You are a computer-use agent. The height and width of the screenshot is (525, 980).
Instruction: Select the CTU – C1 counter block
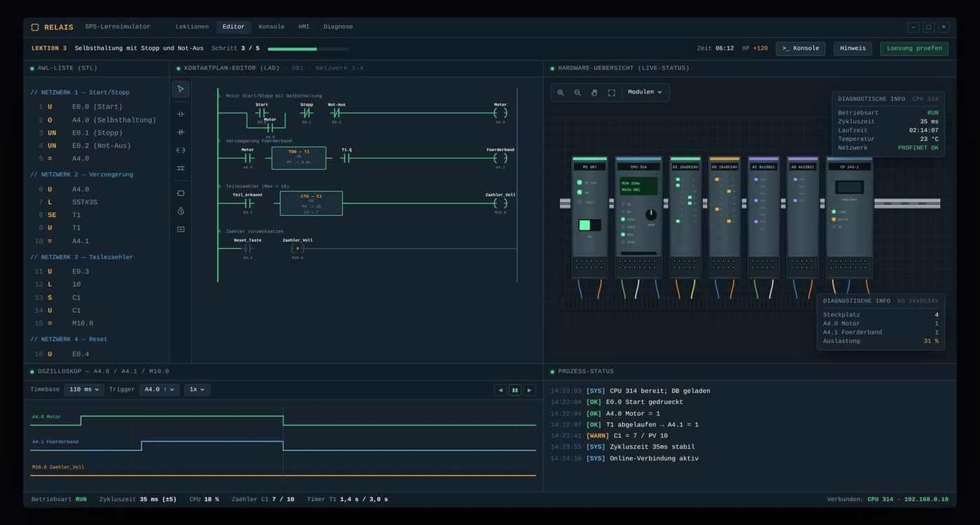311,203
